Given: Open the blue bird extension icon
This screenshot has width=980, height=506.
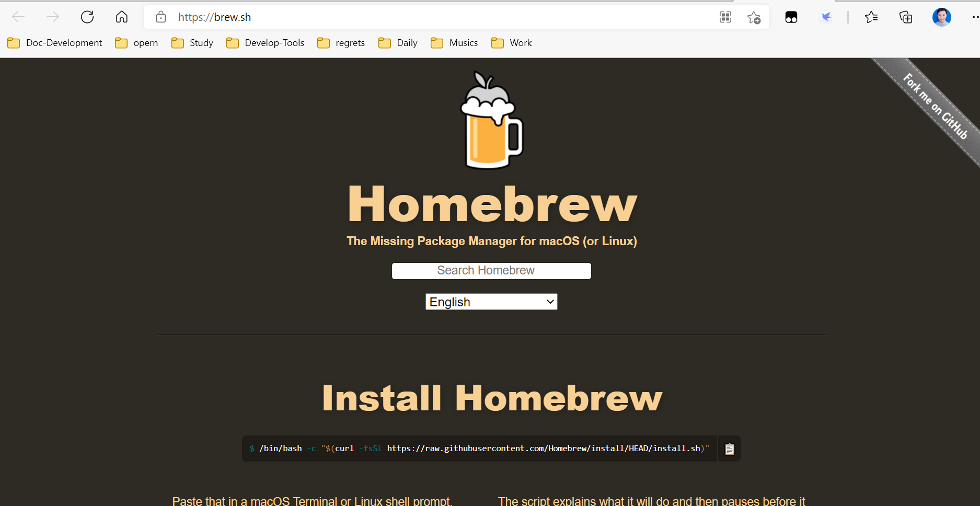Looking at the screenshot, I should 826,17.
